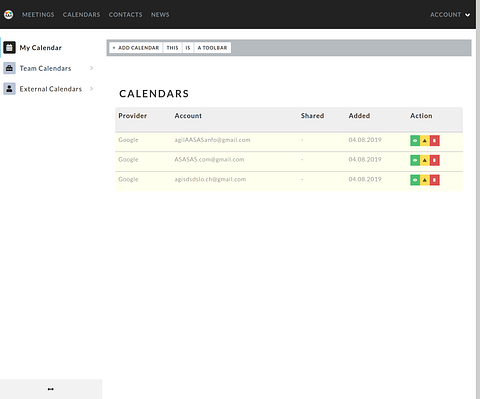This screenshot has width=480, height=399.
Task: Expand Team Calendars with chevron arrow
Action: coord(91,68)
